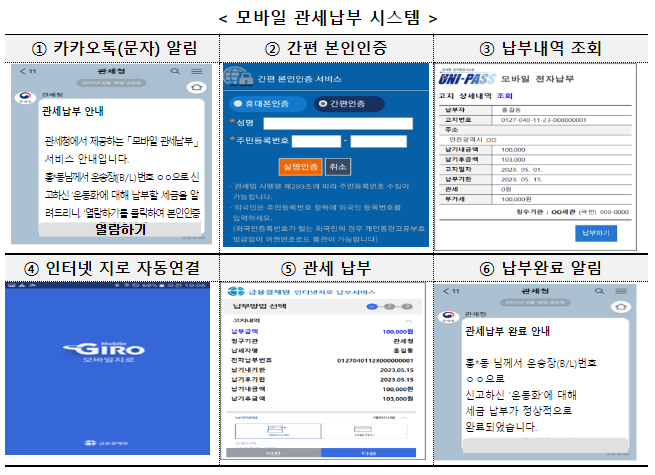
Task: Click globe-lock icon of 간편 본인인증 서비스
Action: coord(238,76)
